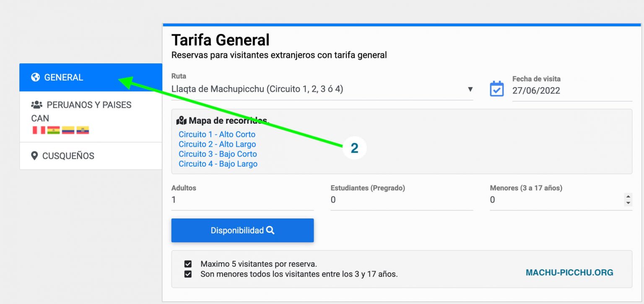Open the Circuito 3 - Bajo Corto link
Image resolution: width=644 pixels, height=304 pixels.
click(x=218, y=154)
